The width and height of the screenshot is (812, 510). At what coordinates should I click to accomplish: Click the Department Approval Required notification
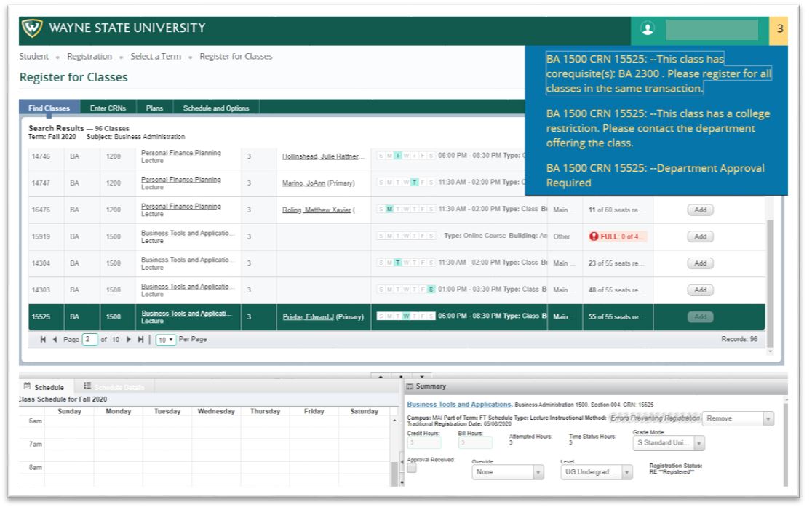coord(655,175)
